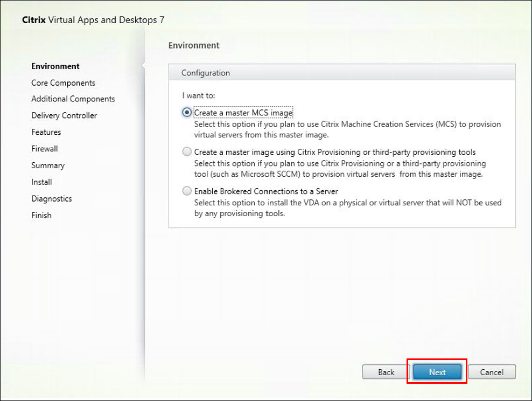The image size is (532, 401).
Task: Cancel the installation wizard
Action: pos(492,372)
